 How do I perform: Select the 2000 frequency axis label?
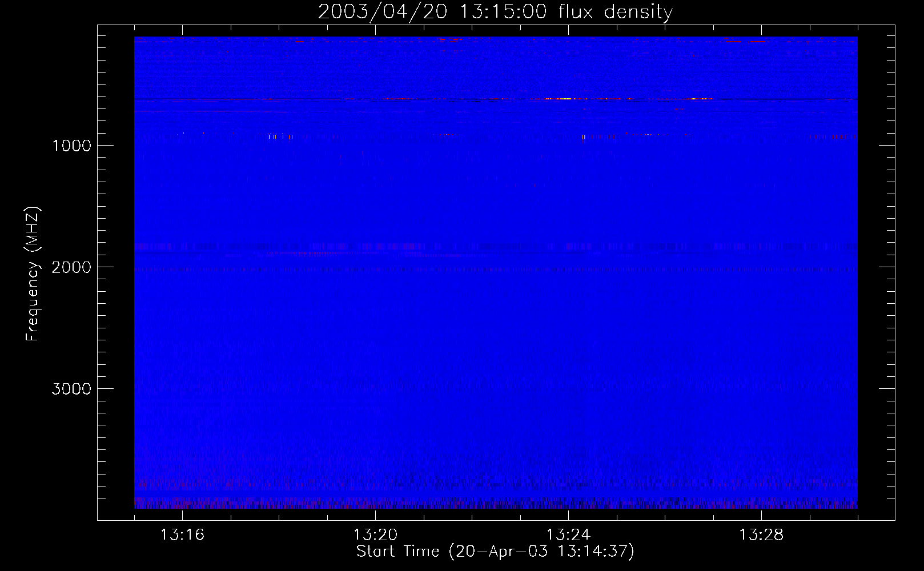tap(71, 267)
